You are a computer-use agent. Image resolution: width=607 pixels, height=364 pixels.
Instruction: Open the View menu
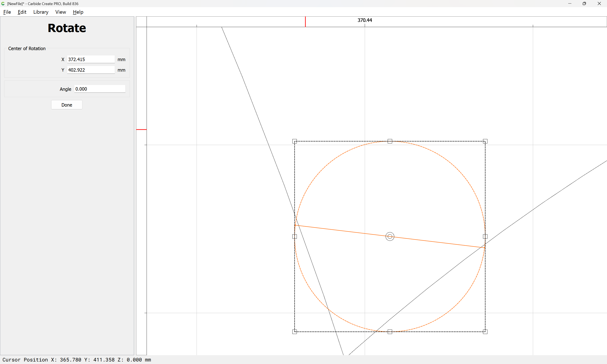(61, 12)
